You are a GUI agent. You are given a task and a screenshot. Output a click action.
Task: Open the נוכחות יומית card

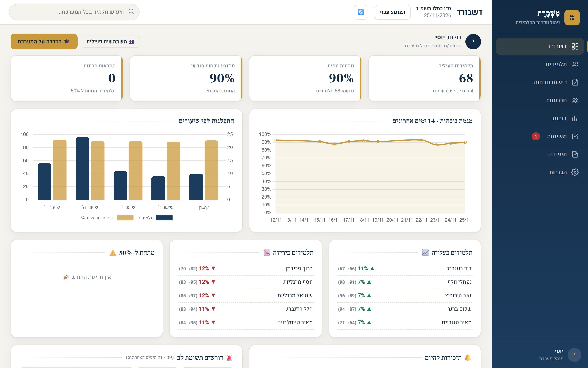pyautogui.click(x=305, y=78)
